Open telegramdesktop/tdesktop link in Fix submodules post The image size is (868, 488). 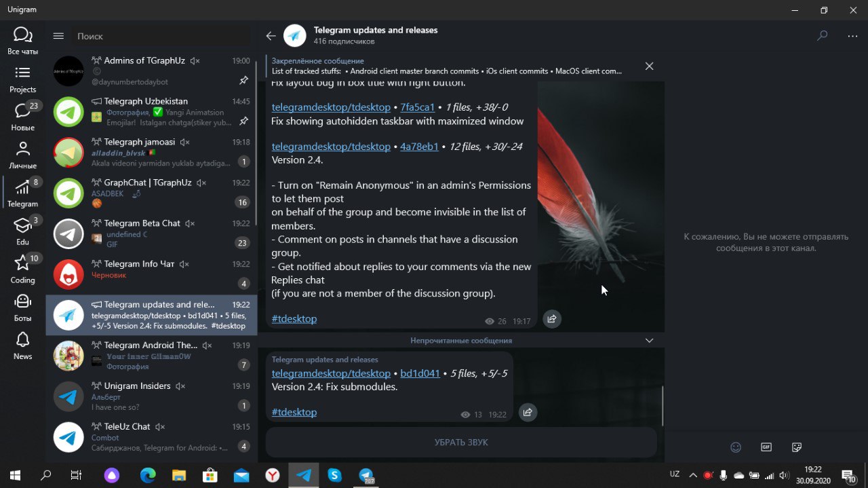[x=331, y=373]
